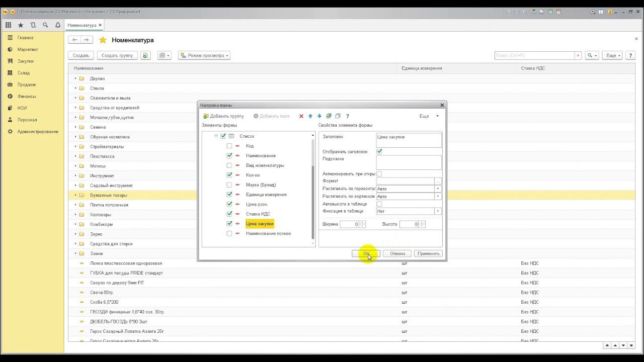The image size is (644, 362).
Task: Close the Настройка формы dialog
Action: [x=442, y=105]
